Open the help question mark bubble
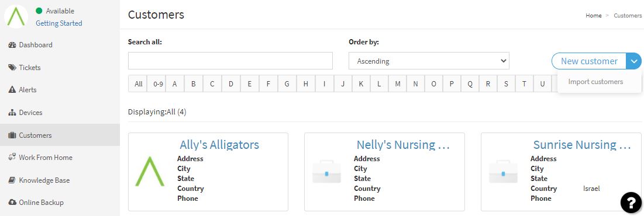Viewport: 644px width, 216px height. coord(631,202)
